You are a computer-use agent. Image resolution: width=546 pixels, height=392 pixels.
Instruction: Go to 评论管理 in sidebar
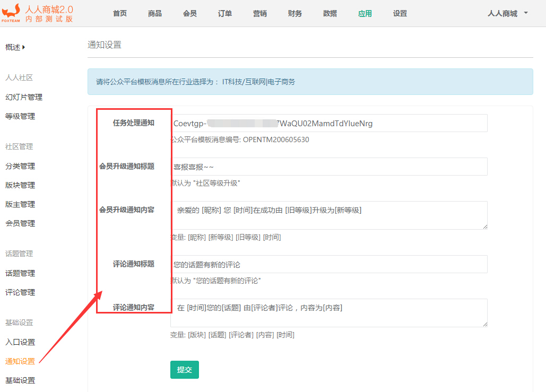[x=20, y=292]
